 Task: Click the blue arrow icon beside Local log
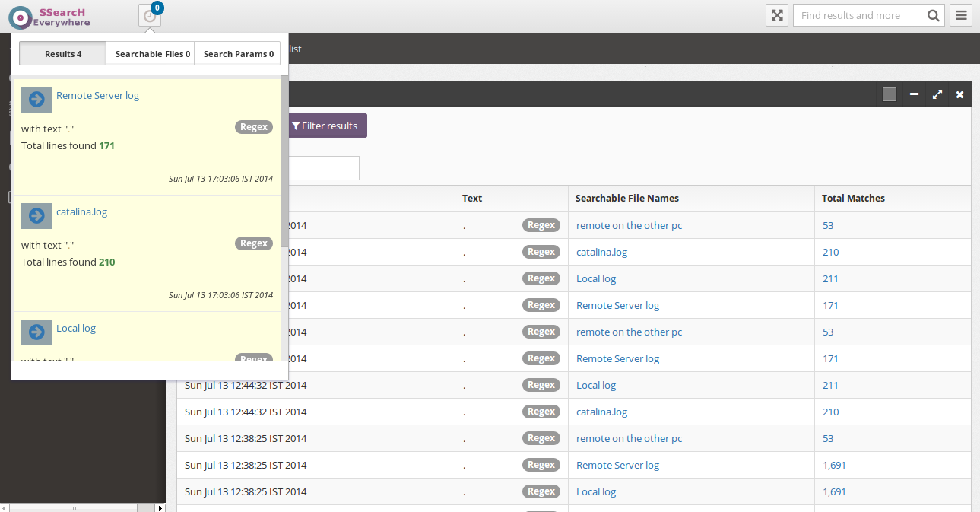[36, 332]
